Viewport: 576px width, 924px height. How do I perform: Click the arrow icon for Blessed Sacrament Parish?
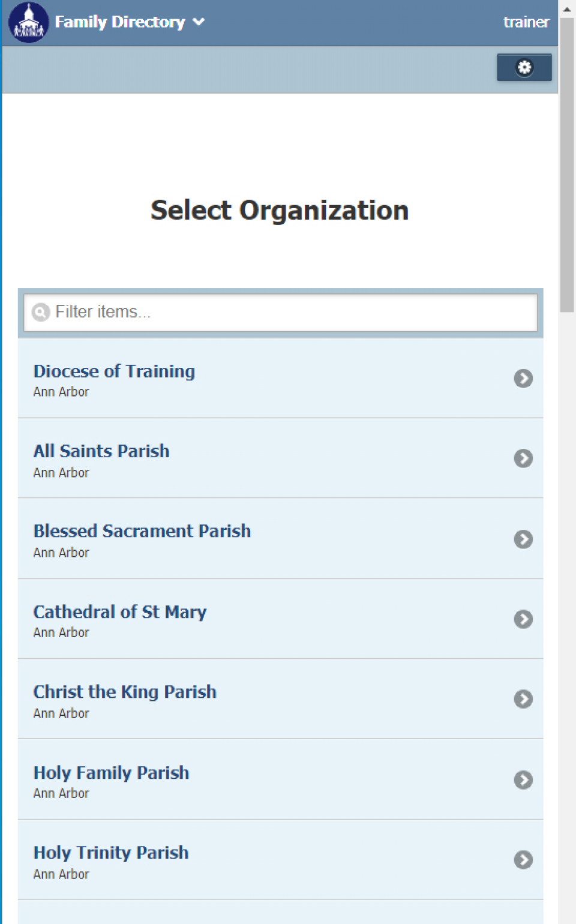[x=523, y=539]
